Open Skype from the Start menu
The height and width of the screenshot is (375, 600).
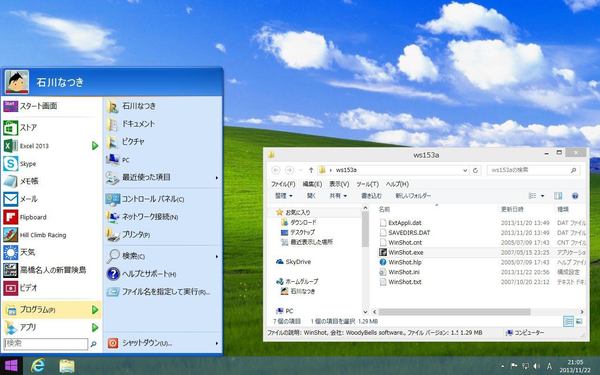coord(51,164)
